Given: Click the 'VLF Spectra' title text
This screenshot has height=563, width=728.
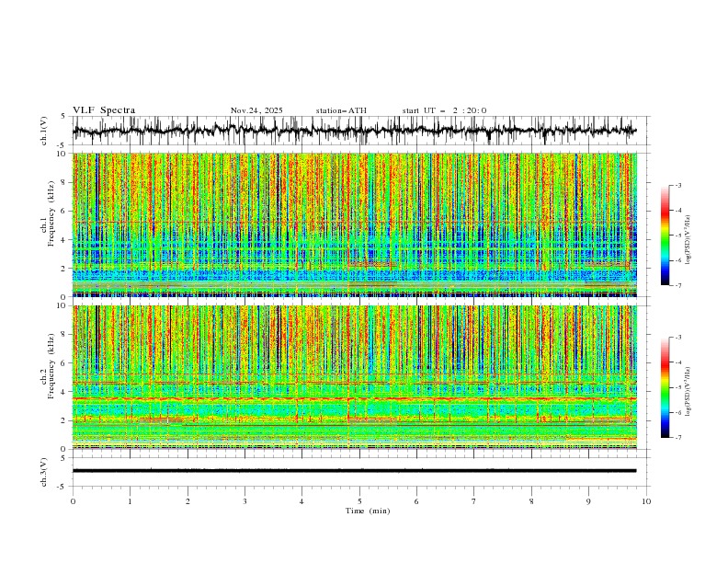Looking at the screenshot, I should [x=104, y=110].
